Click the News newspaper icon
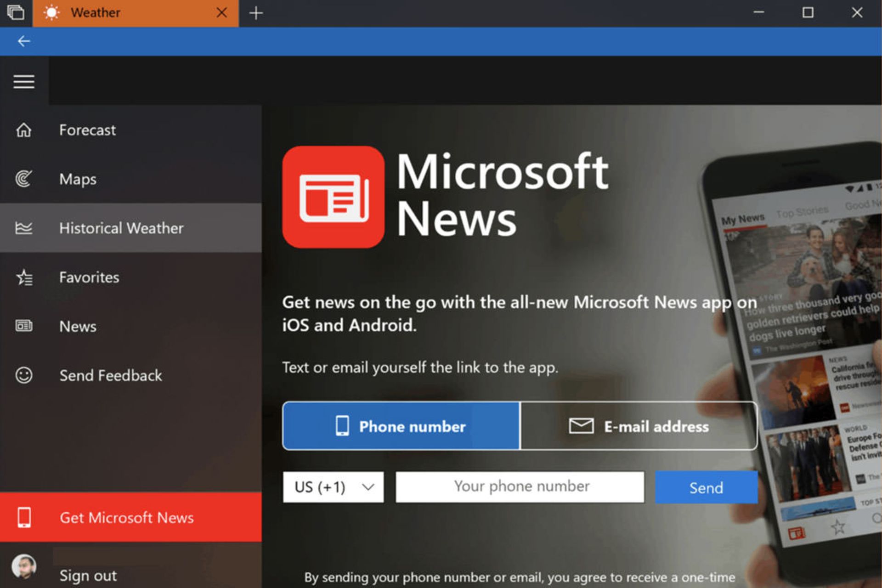The image size is (882, 588). [x=24, y=326]
